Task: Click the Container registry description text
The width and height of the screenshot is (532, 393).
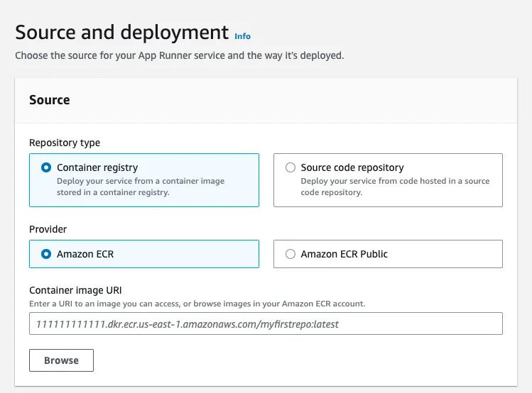Action: coord(141,187)
